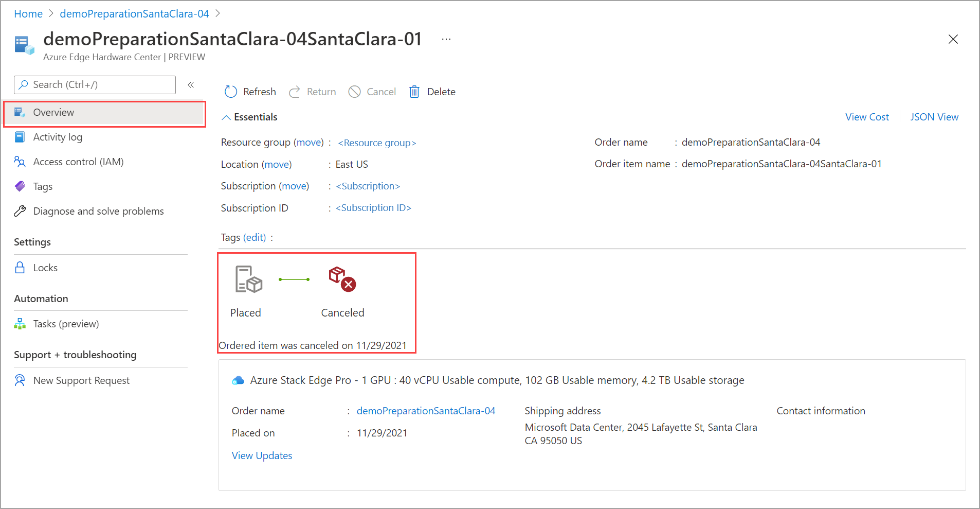Collapse the Essentials section
Viewport: 980px width, 509px height.
pyautogui.click(x=226, y=117)
